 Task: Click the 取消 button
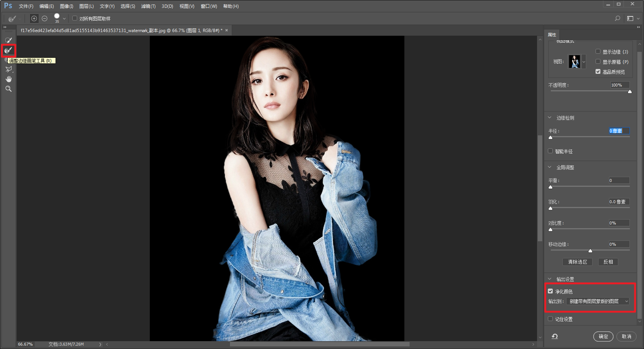click(626, 336)
